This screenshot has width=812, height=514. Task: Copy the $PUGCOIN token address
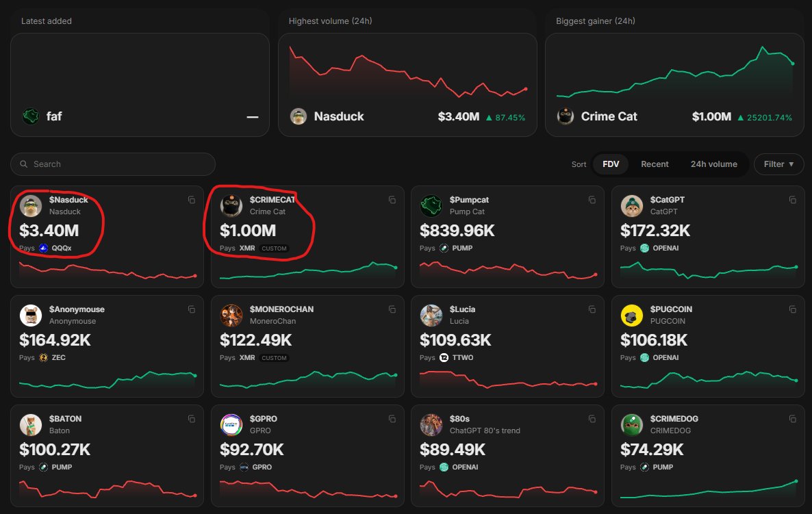click(x=792, y=309)
